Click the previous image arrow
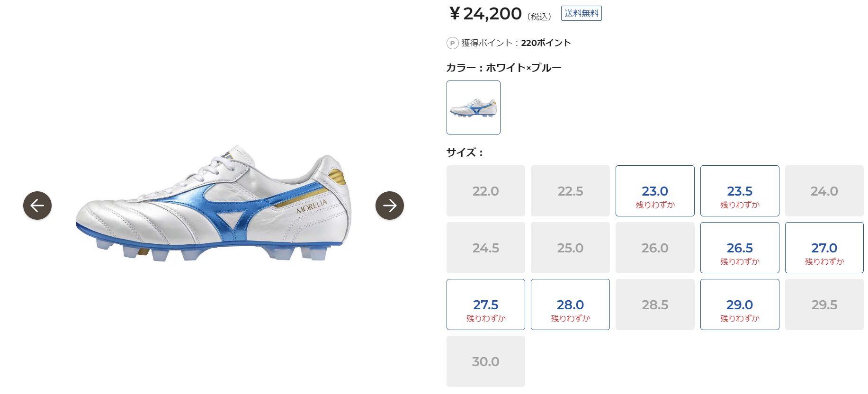This screenshot has height=394, width=868. pos(37,206)
